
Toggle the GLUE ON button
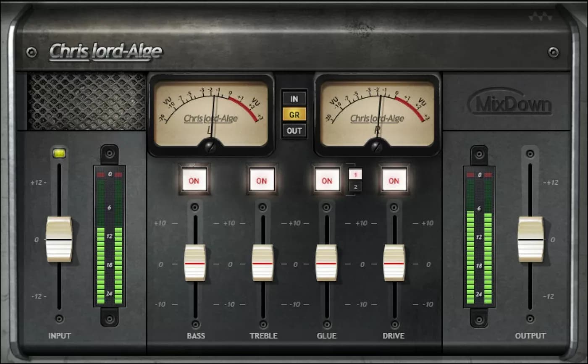(x=327, y=180)
